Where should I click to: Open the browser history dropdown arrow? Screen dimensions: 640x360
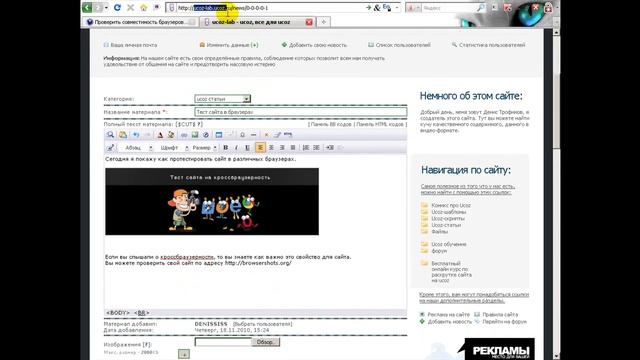point(107,7)
